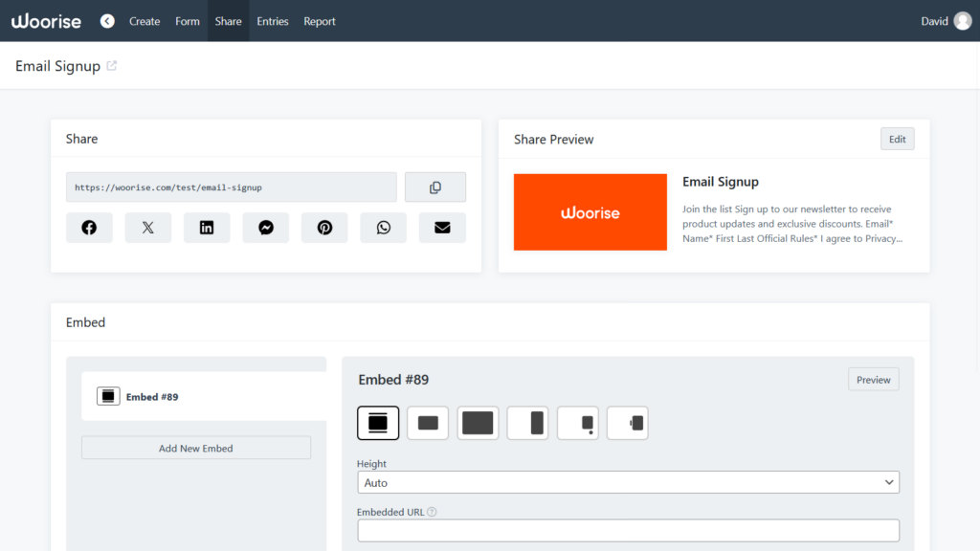Click the back arrow in the navbar
This screenshot has width=980, height=551.
point(107,20)
